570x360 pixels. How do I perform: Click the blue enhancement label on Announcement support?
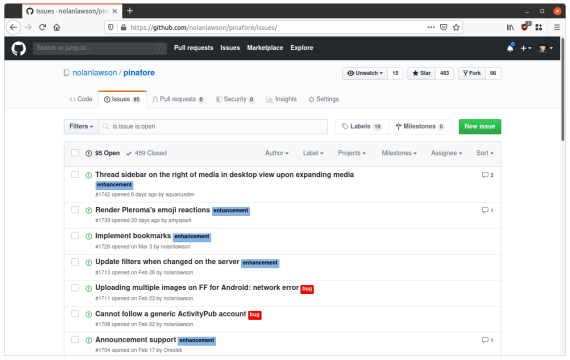click(x=197, y=341)
